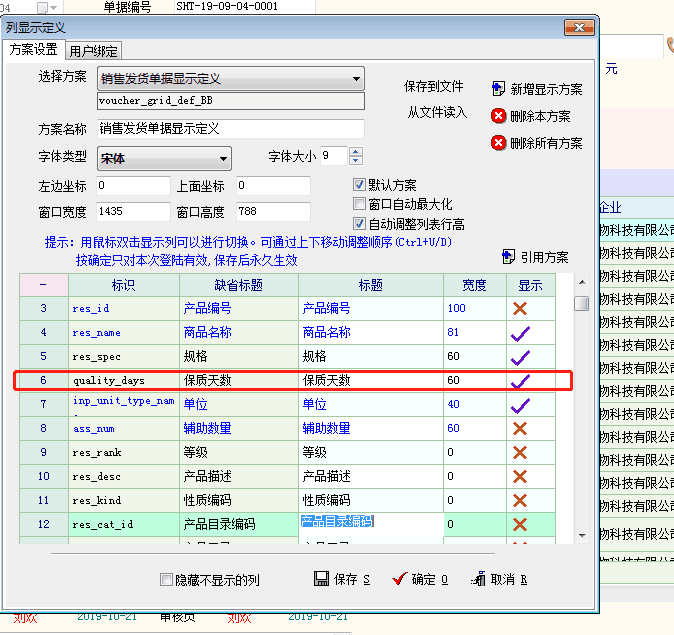Uncheck the 默认方案 checkbox
Viewport: 674px width, 635px height.
click(360, 185)
